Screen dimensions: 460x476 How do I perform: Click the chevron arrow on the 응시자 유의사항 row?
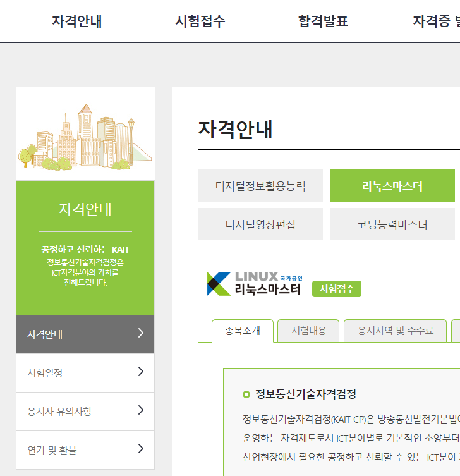[140, 410]
